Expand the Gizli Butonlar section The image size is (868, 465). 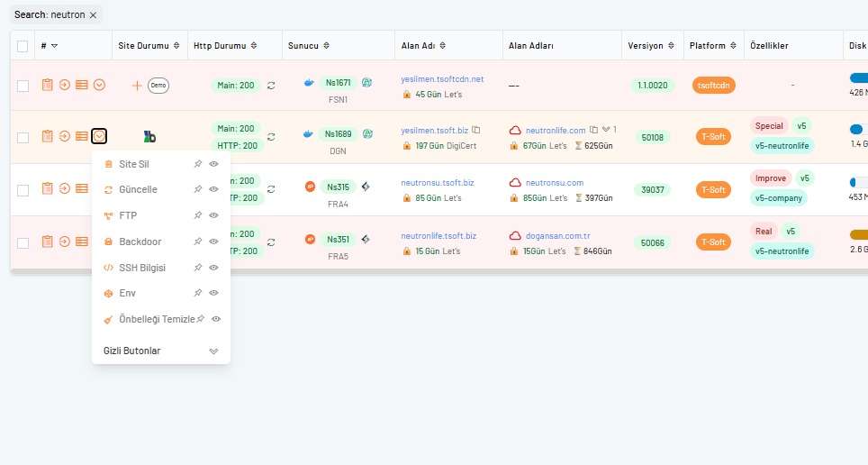(213, 351)
